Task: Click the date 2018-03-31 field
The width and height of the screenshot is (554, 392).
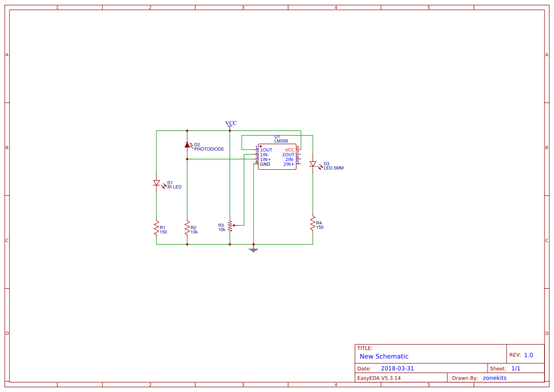Action: coord(398,368)
